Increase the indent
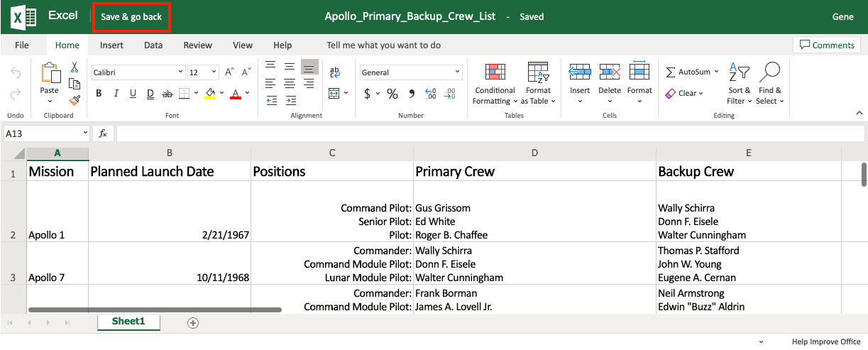 point(290,101)
